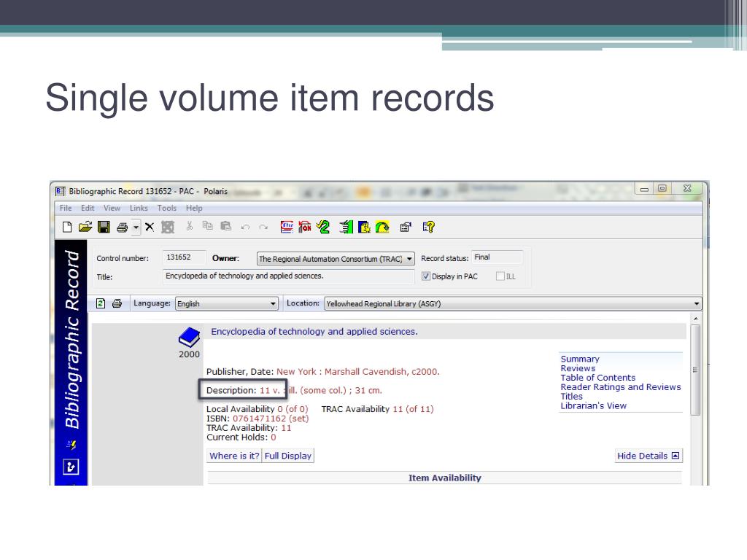
Task: Open the Language dropdown set to English
Action: (x=227, y=304)
